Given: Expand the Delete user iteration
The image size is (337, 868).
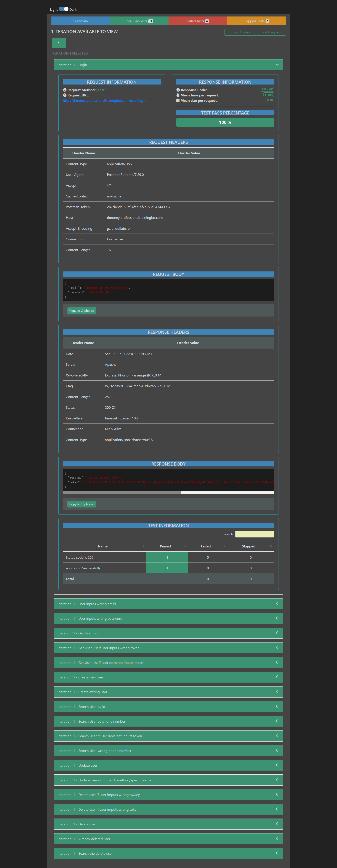Looking at the screenshot, I should tap(277, 824).
